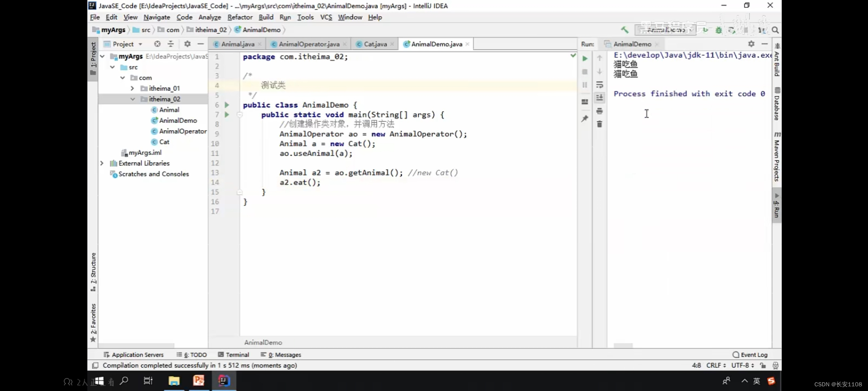Open run configuration dropdown
868x391 pixels.
pos(666,30)
